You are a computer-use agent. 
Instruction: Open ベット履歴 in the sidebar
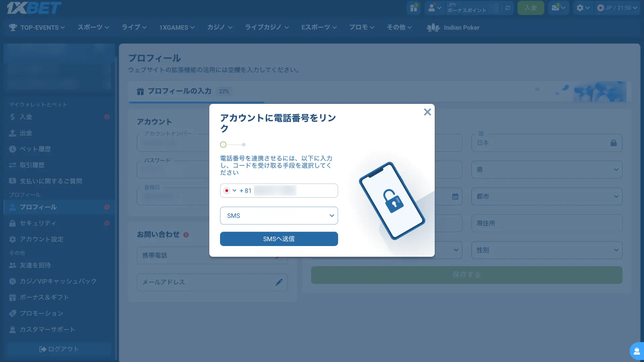click(59, 149)
